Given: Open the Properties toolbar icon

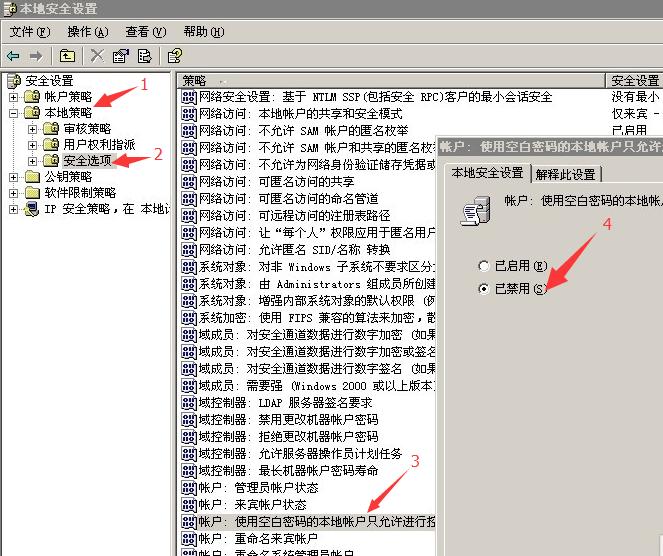Looking at the screenshot, I should 121,55.
